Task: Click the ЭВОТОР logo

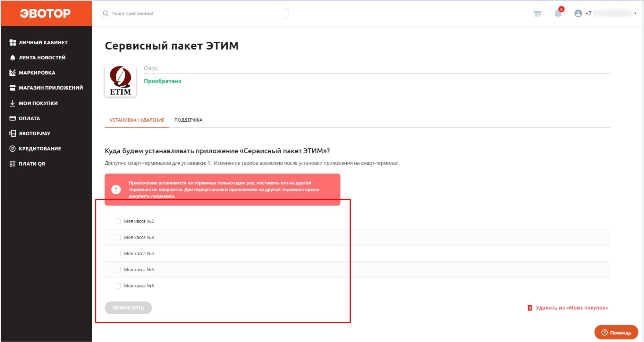Action: point(45,14)
